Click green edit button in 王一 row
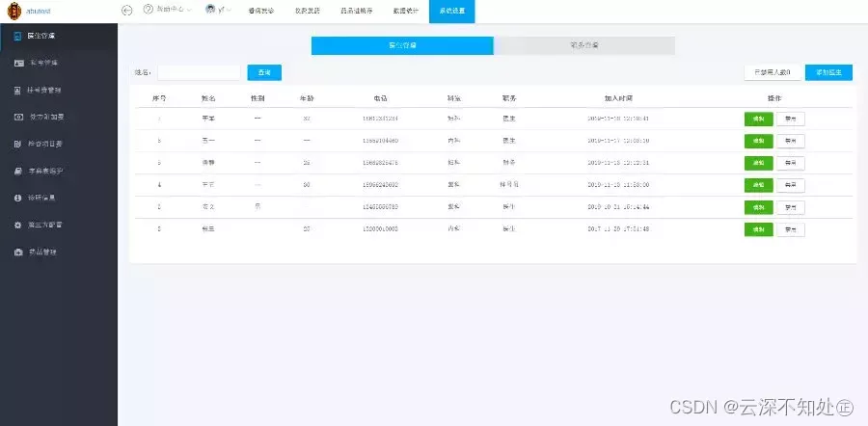This screenshot has height=426, width=868. click(x=758, y=141)
